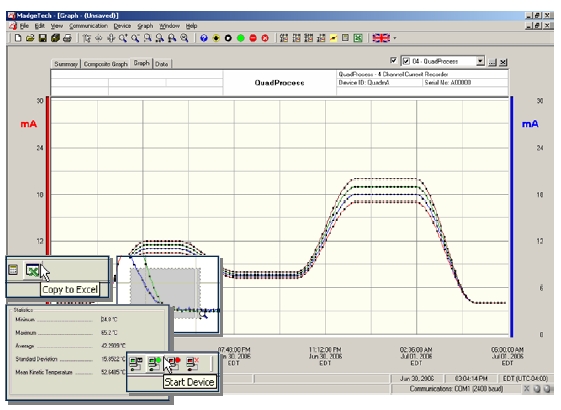
Task: Open the language flag dropdown arrow
Action: tap(395, 38)
